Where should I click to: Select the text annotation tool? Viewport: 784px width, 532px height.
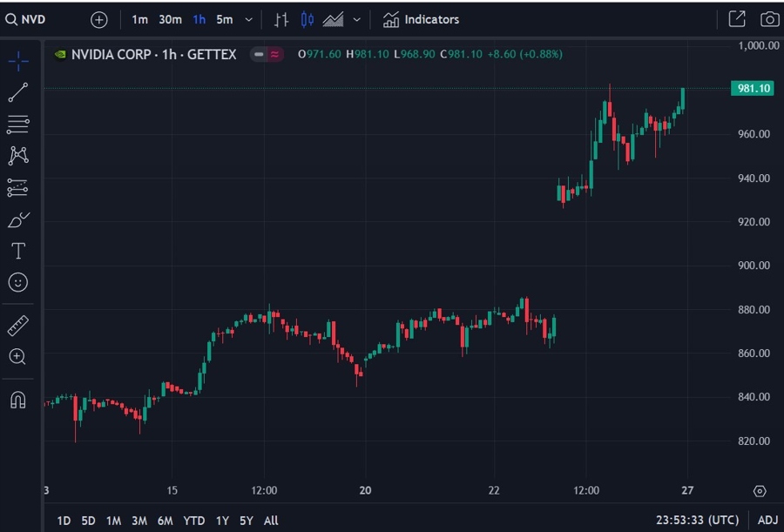click(18, 251)
